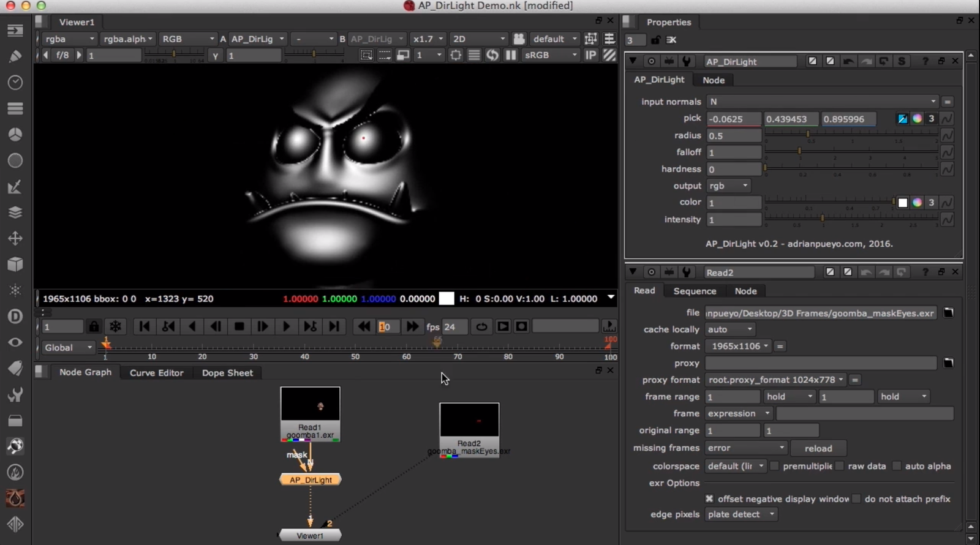Click the white color swatch in AP_DirLight
This screenshot has height=545, width=980.
902,203
